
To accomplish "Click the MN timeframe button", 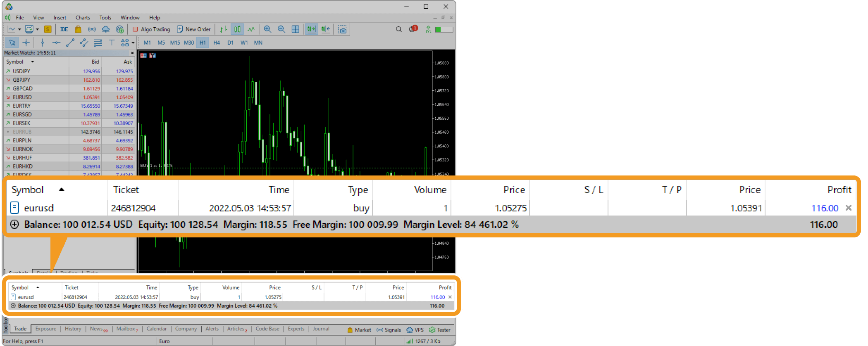I will pyautogui.click(x=258, y=43).
